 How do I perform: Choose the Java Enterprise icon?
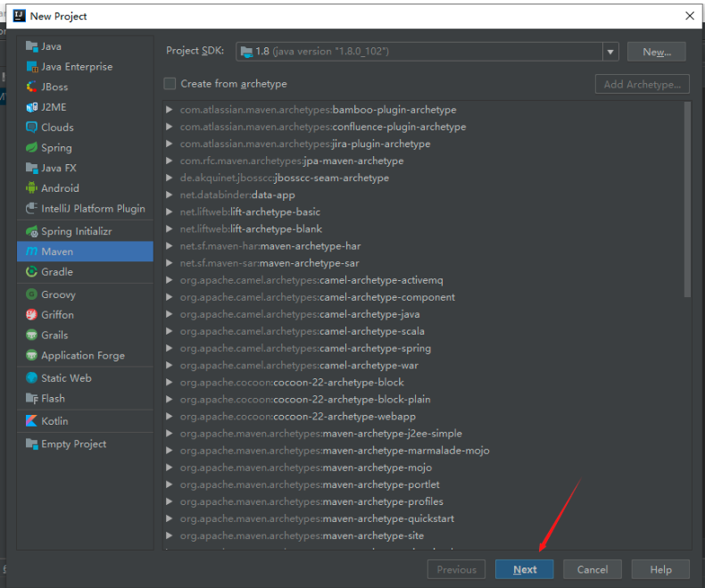coord(31,67)
